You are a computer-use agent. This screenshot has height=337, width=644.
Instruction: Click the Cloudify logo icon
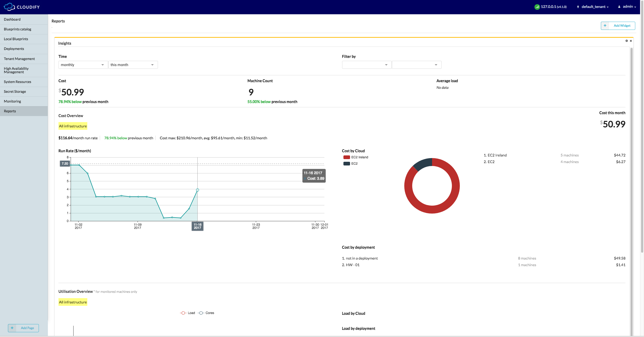(9, 7)
